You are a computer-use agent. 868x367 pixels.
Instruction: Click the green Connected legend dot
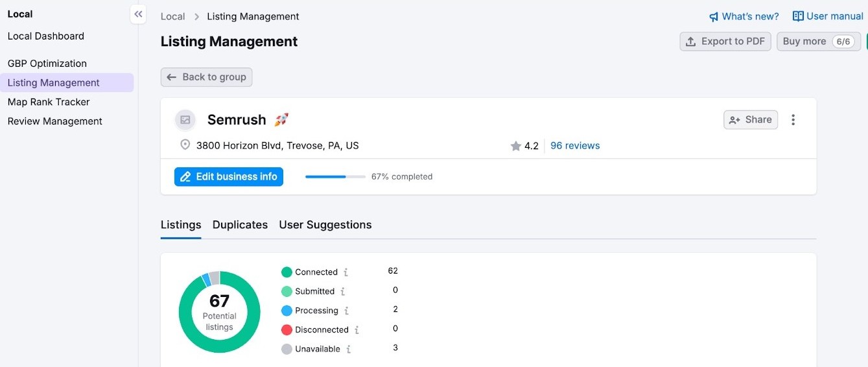click(x=287, y=272)
